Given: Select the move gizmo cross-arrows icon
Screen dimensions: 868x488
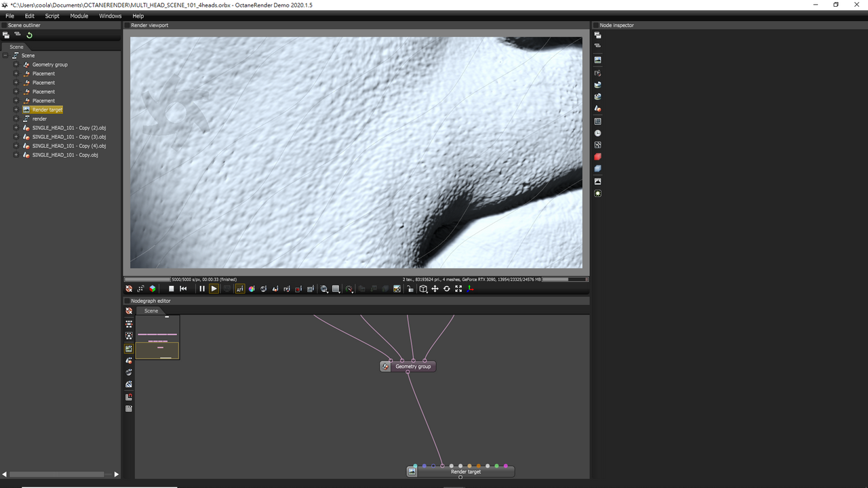Looking at the screenshot, I should click(x=435, y=289).
